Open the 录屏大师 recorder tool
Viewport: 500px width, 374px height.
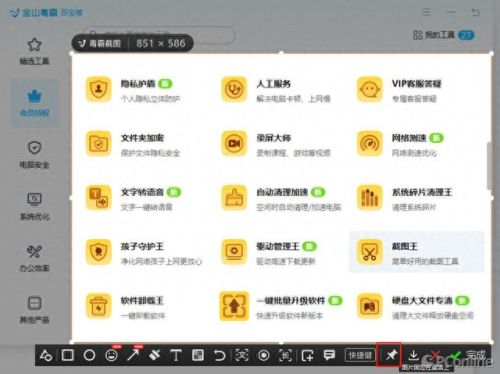277,144
